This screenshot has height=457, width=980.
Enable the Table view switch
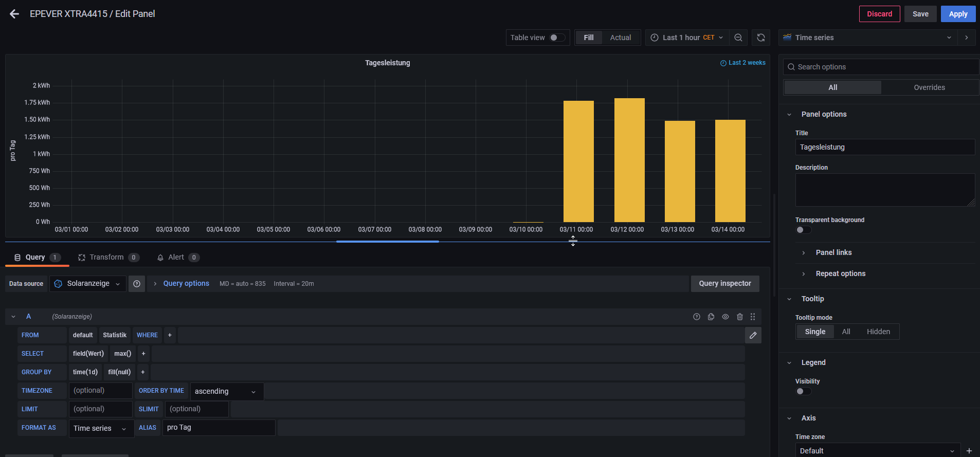pos(557,38)
